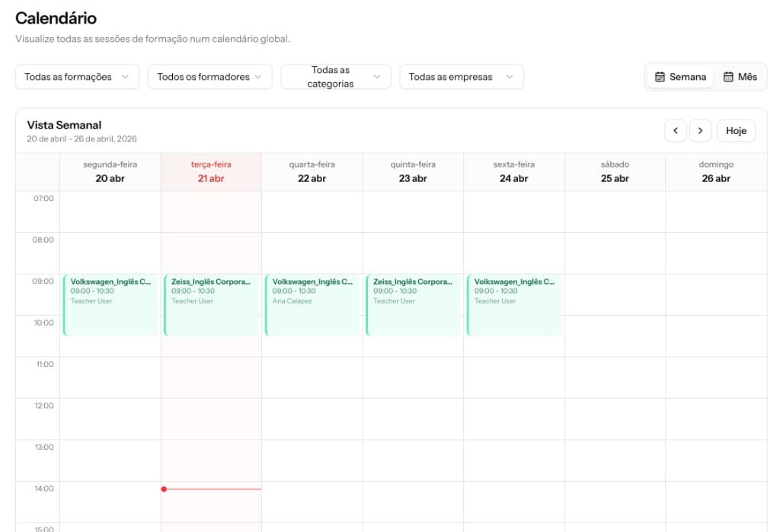Click the Hoje button
The image size is (780, 532).
tap(736, 130)
